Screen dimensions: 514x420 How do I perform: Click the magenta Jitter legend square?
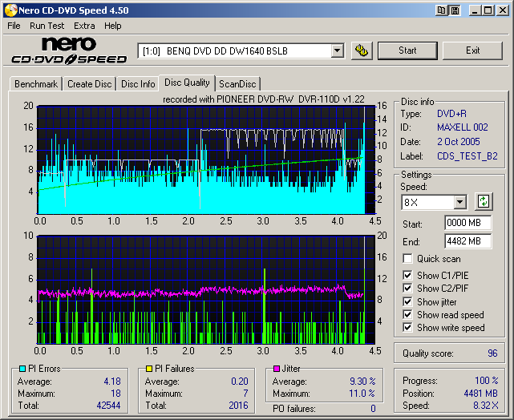(277, 369)
